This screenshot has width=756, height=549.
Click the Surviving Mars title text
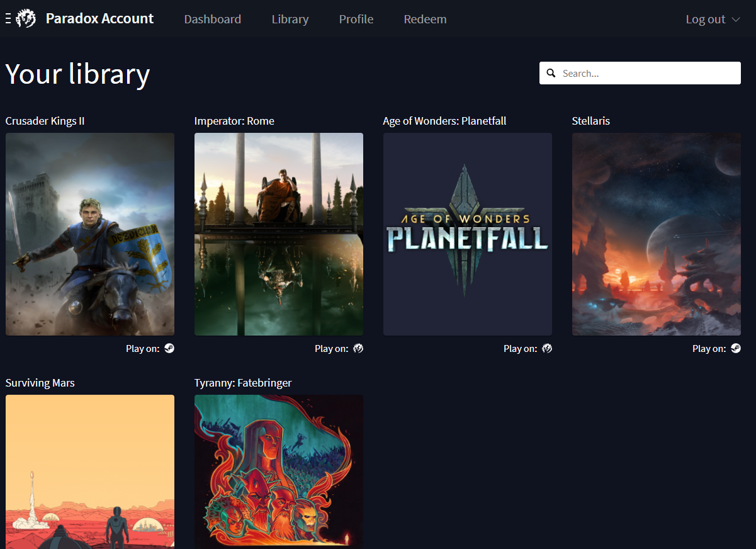click(x=40, y=383)
